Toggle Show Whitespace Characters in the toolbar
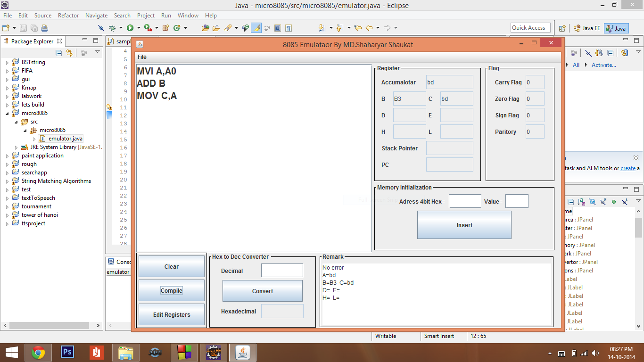Image resolution: width=644 pixels, height=362 pixels. (x=289, y=28)
